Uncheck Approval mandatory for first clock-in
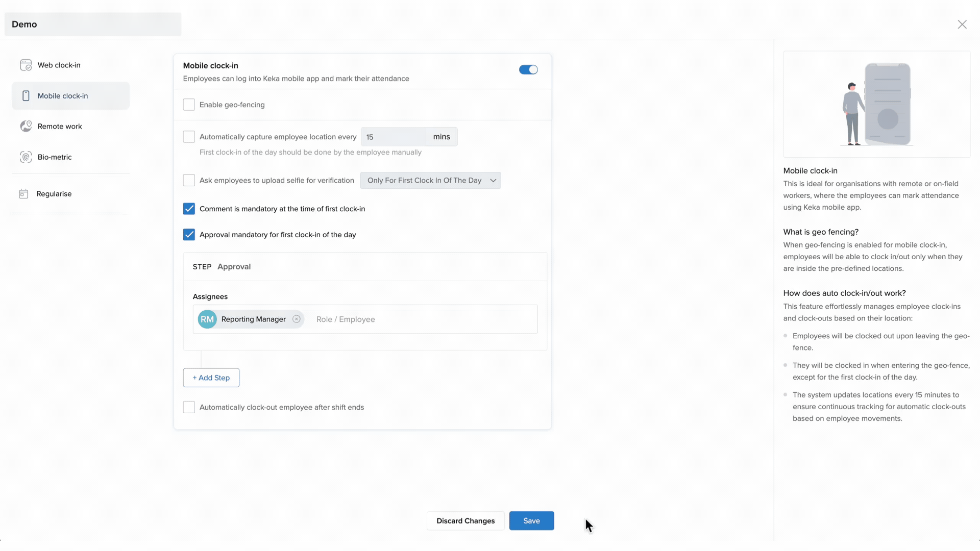The height and width of the screenshot is (551, 980). [189, 235]
